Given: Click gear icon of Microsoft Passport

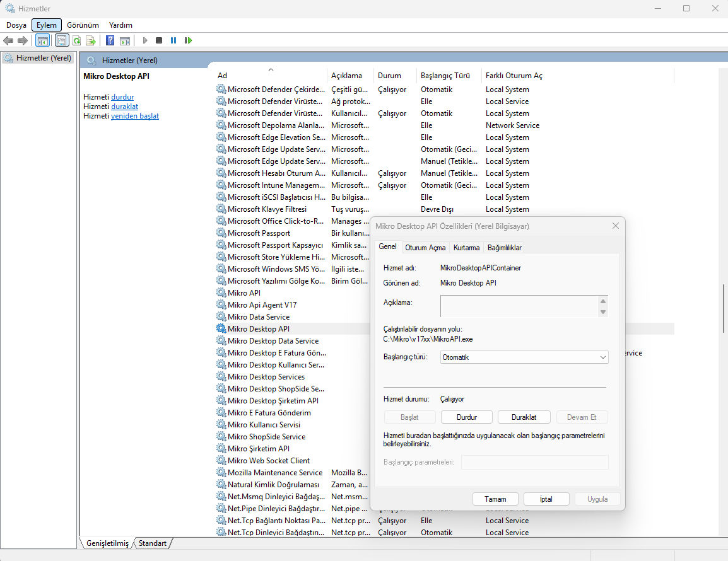Looking at the screenshot, I should click(221, 233).
